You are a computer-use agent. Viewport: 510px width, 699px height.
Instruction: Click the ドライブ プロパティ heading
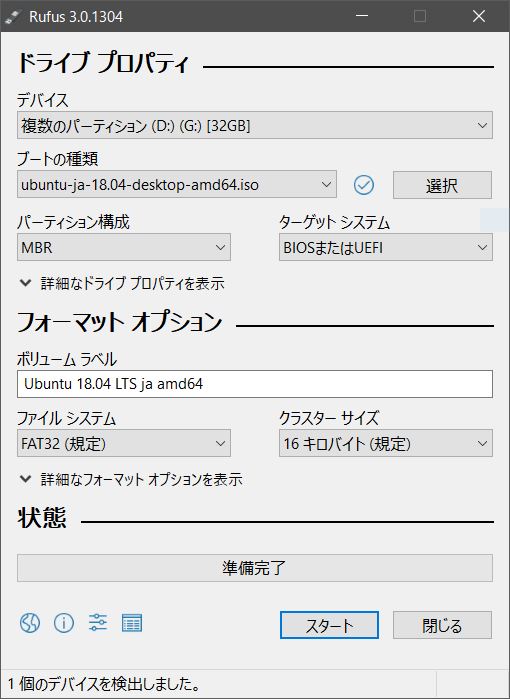[104, 63]
